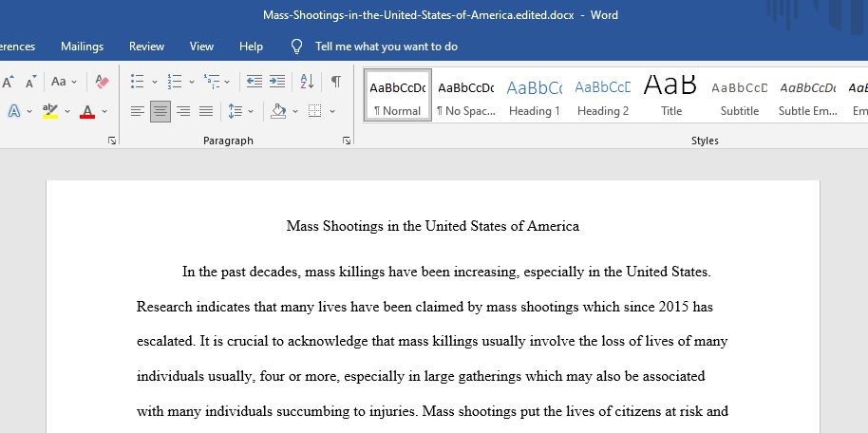Open the References tab
868x433 pixels.
coord(18,47)
